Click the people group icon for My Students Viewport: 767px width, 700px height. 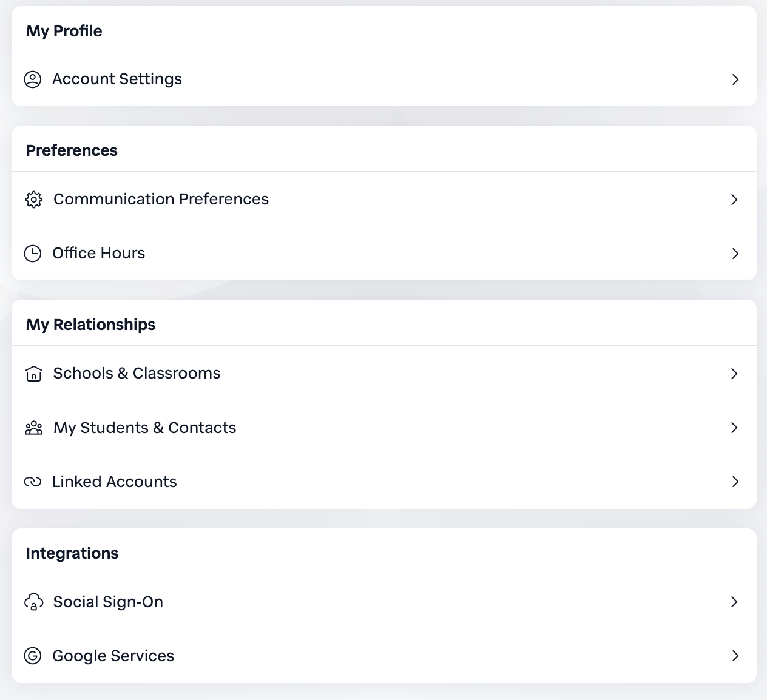coord(34,428)
